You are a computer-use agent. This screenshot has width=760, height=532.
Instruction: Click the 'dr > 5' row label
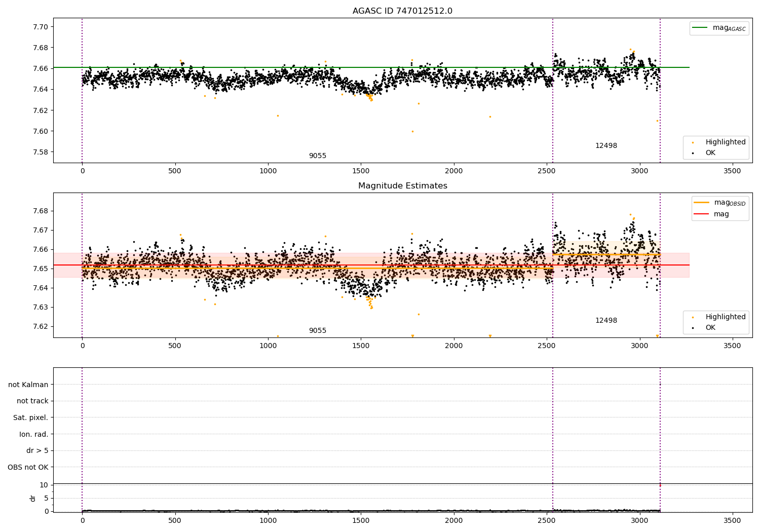pos(37,450)
